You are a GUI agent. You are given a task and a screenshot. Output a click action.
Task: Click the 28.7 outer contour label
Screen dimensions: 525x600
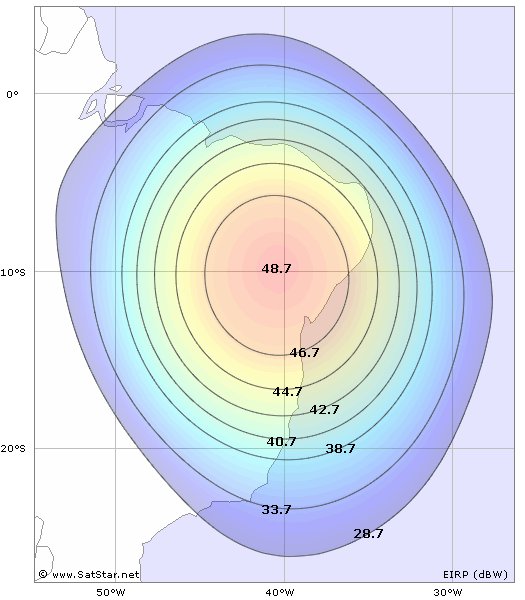click(x=368, y=533)
